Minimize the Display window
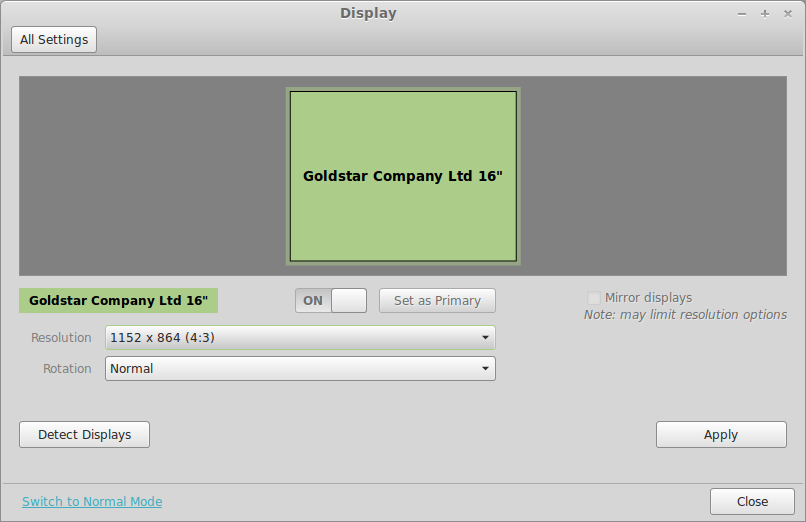 742,14
